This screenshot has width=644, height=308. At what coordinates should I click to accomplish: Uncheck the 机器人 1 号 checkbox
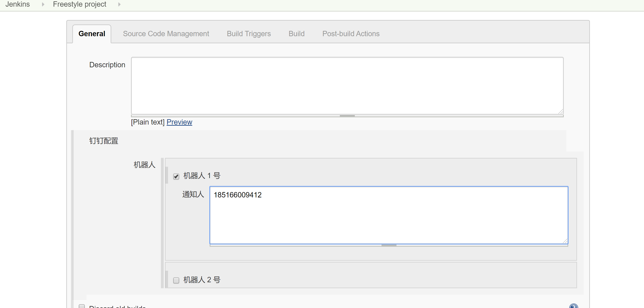point(176,176)
